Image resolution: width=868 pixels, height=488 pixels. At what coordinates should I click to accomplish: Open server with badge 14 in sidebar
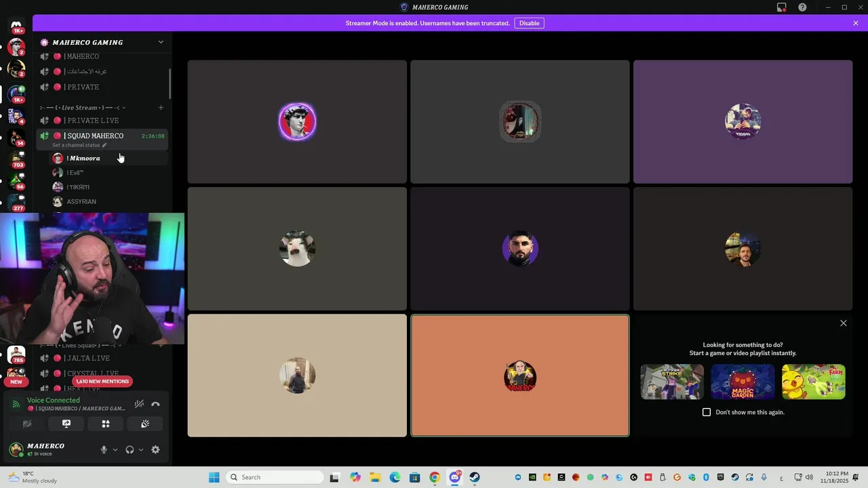16,138
